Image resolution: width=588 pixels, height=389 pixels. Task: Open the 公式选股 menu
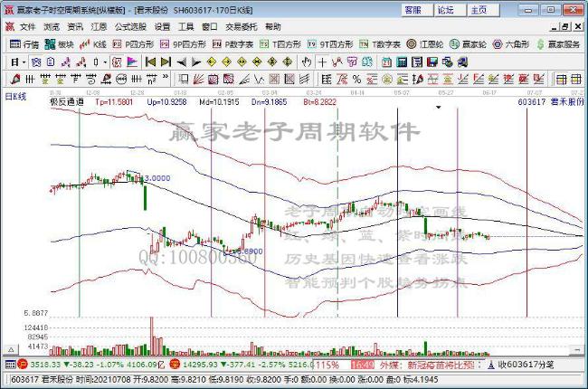[x=130, y=26]
